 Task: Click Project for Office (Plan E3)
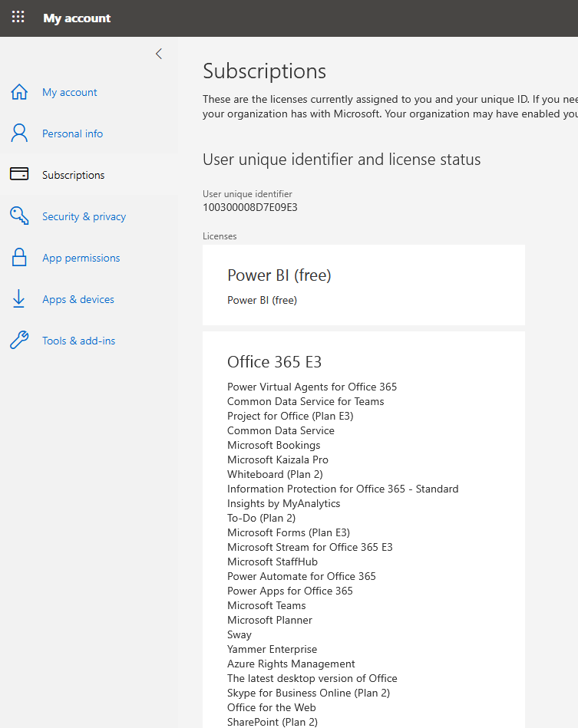290,416
